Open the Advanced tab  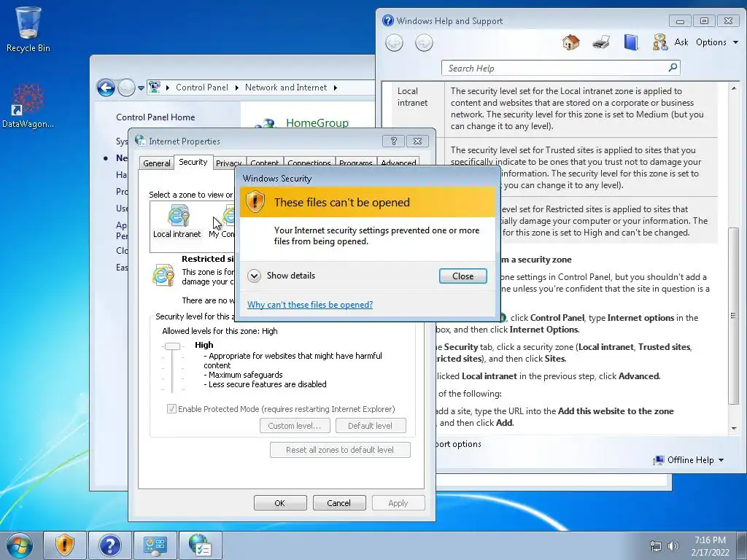tap(398, 163)
